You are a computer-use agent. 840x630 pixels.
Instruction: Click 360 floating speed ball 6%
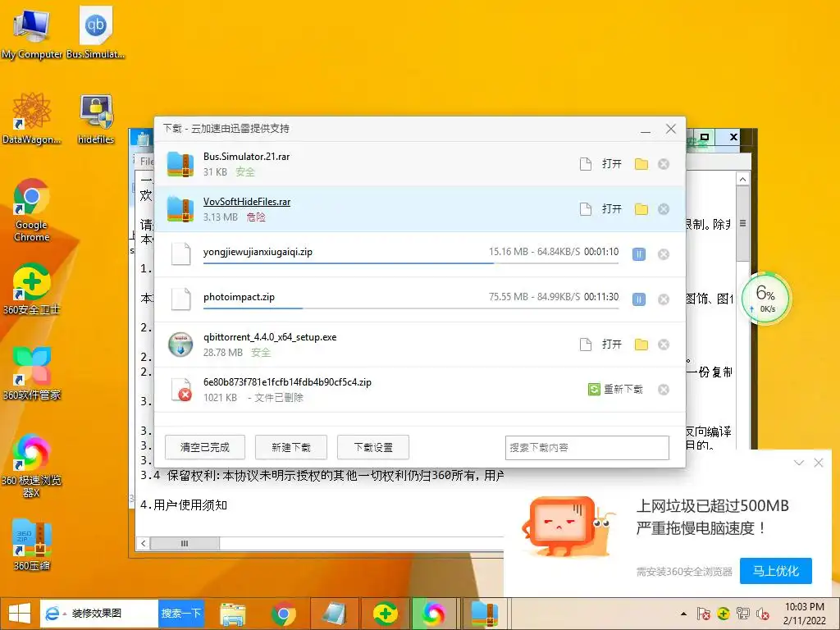tap(765, 299)
